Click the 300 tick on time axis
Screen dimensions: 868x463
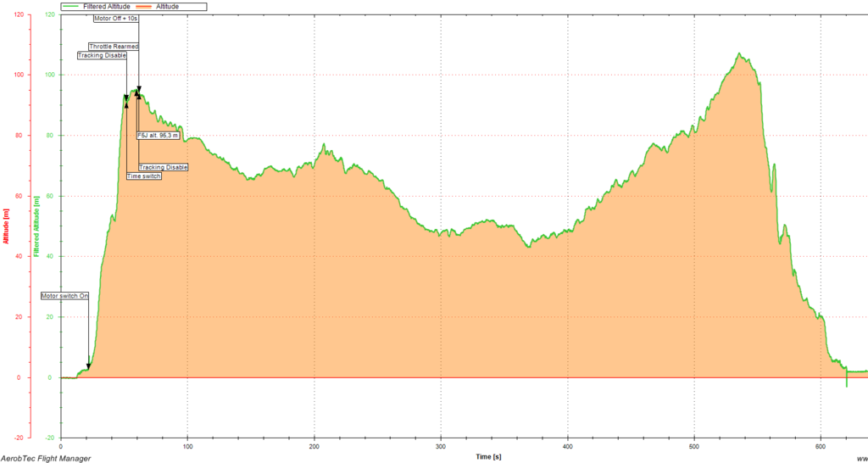click(x=441, y=445)
